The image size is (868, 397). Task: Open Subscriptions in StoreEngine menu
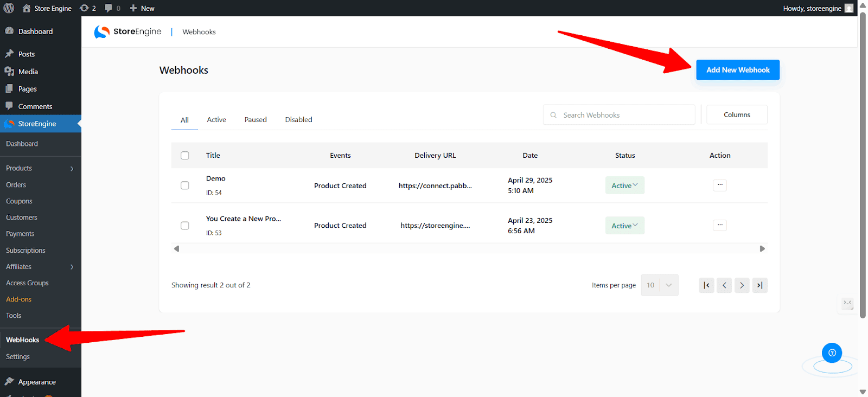click(x=25, y=251)
